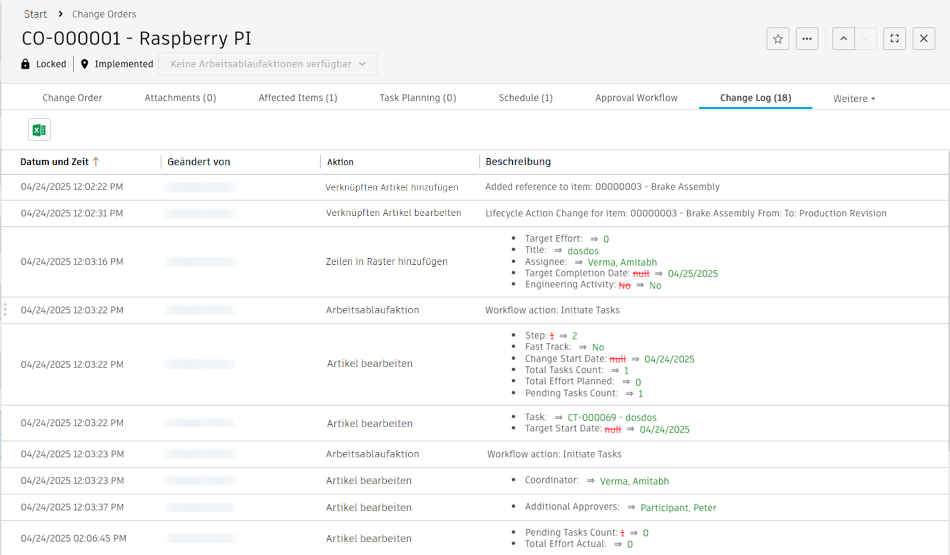Image resolution: width=950 pixels, height=555 pixels.
Task: Open Keine Arbeitsablaufaktionen verfügbar dropdown
Action: [x=268, y=64]
